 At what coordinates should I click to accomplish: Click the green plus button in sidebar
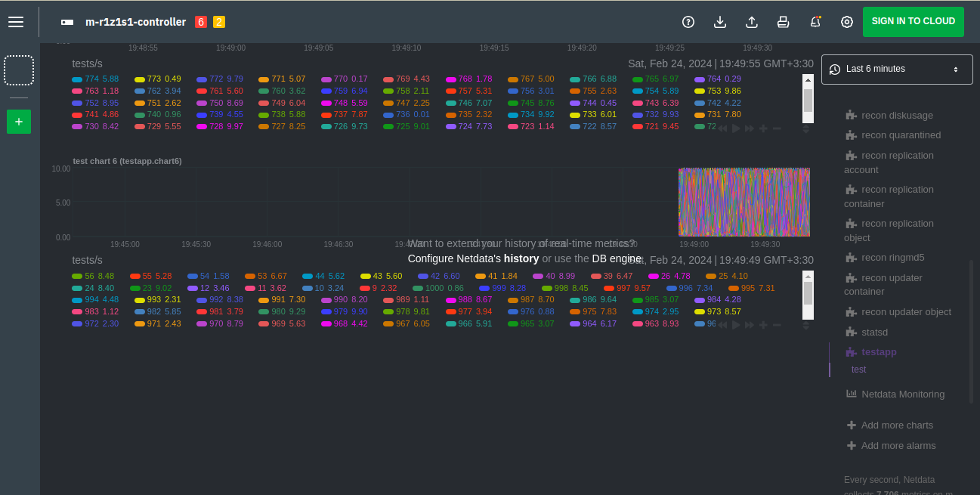(19, 122)
